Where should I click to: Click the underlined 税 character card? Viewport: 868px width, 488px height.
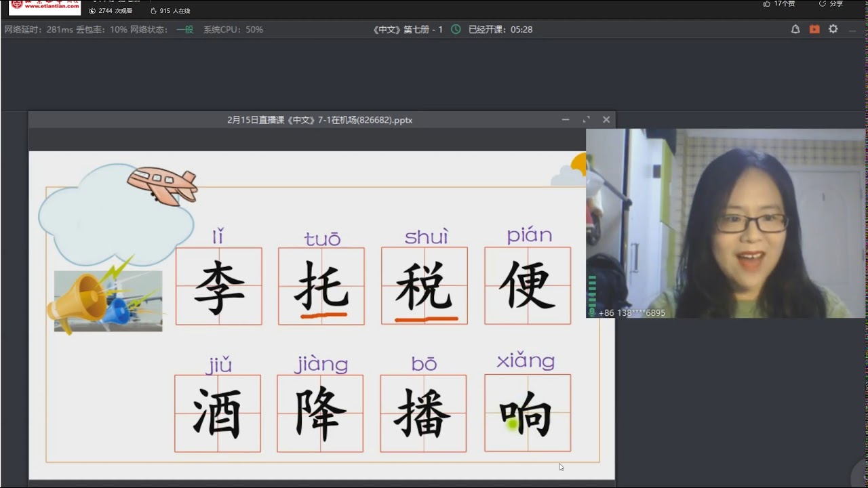[x=425, y=286]
